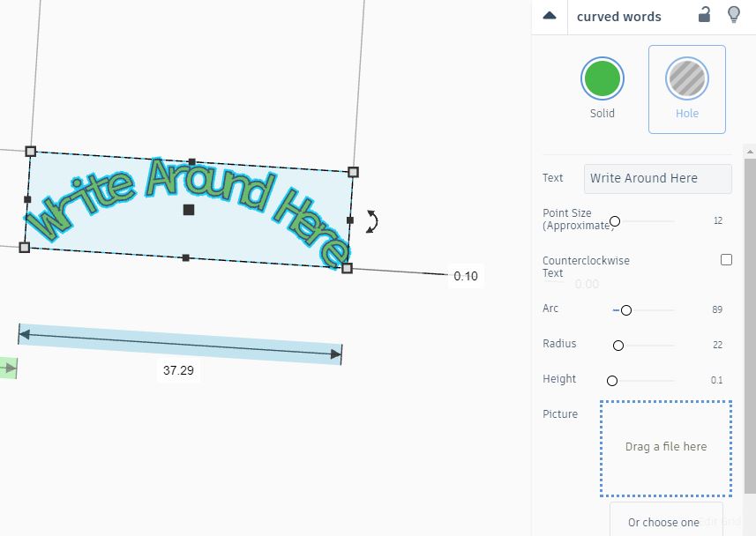This screenshot has width=756, height=536.
Task: Click the 0.10 height dimension value
Action: tap(465, 277)
